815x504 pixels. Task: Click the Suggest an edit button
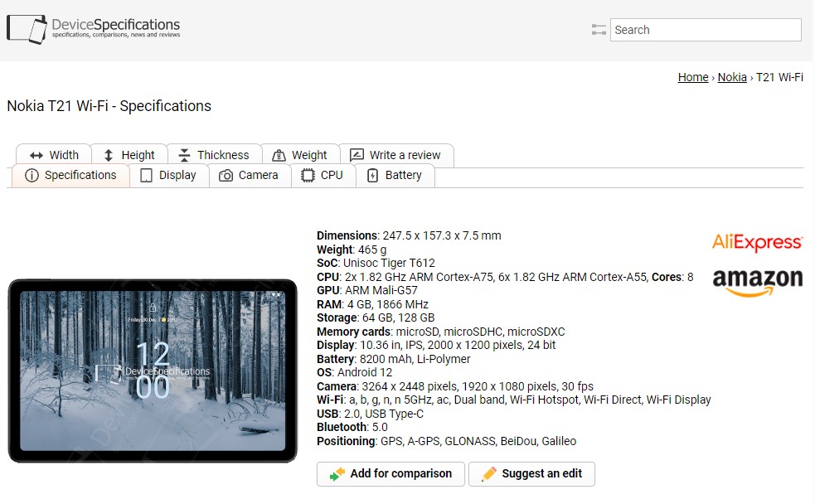[531, 474]
